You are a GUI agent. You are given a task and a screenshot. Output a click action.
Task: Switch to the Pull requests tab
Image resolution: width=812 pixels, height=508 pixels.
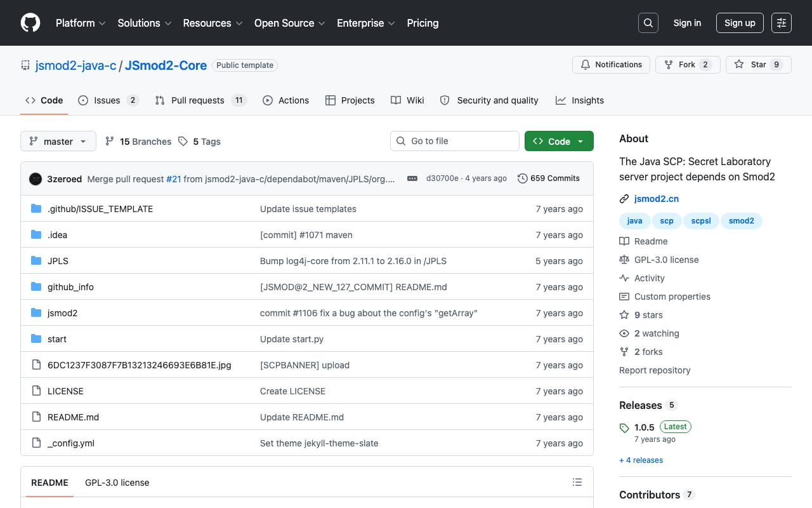[200, 100]
